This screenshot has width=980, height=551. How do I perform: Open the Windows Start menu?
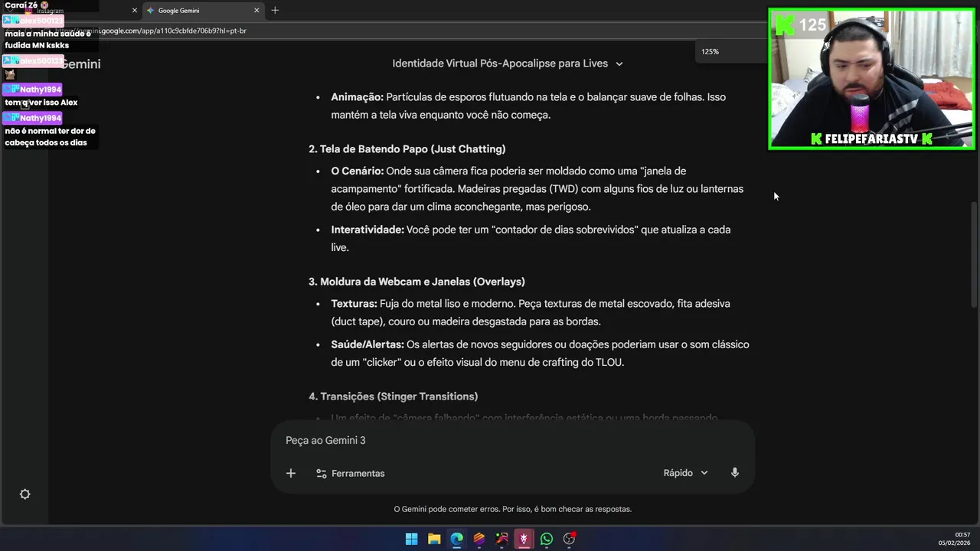411,539
